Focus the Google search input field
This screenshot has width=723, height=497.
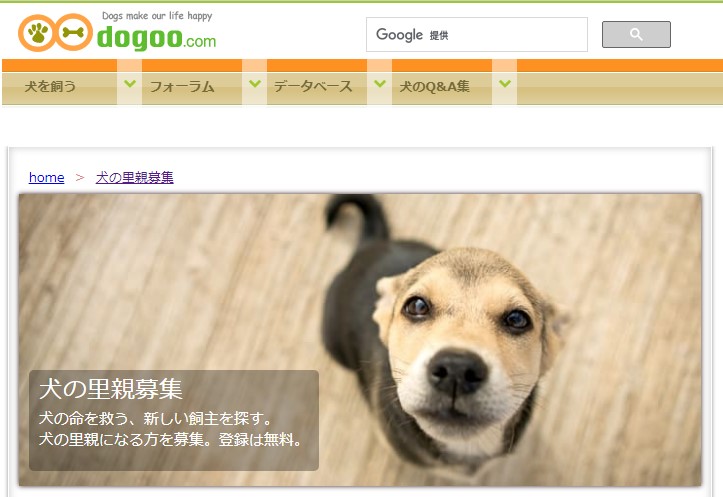(x=477, y=35)
